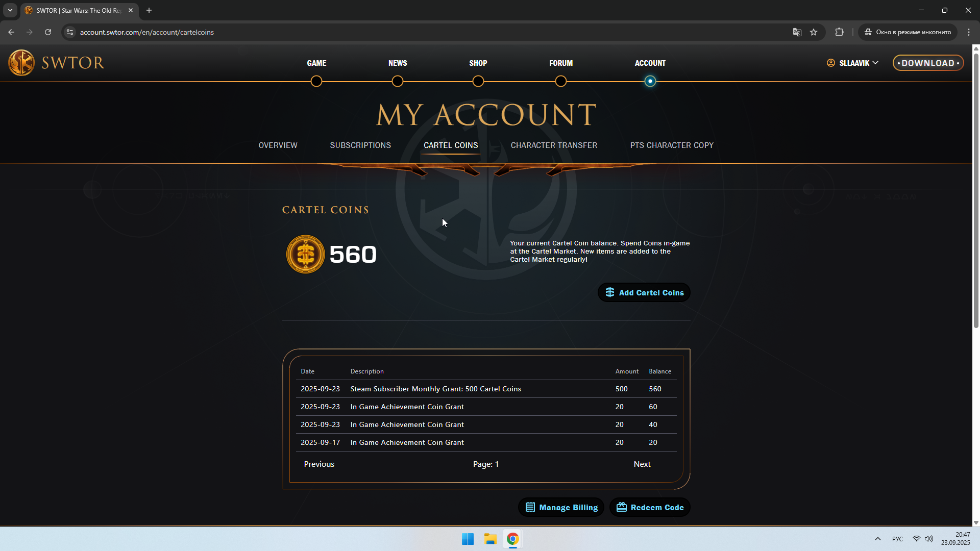This screenshot has width=980, height=551.
Task: Click the Chrome icon in the taskbar
Action: coord(513,539)
